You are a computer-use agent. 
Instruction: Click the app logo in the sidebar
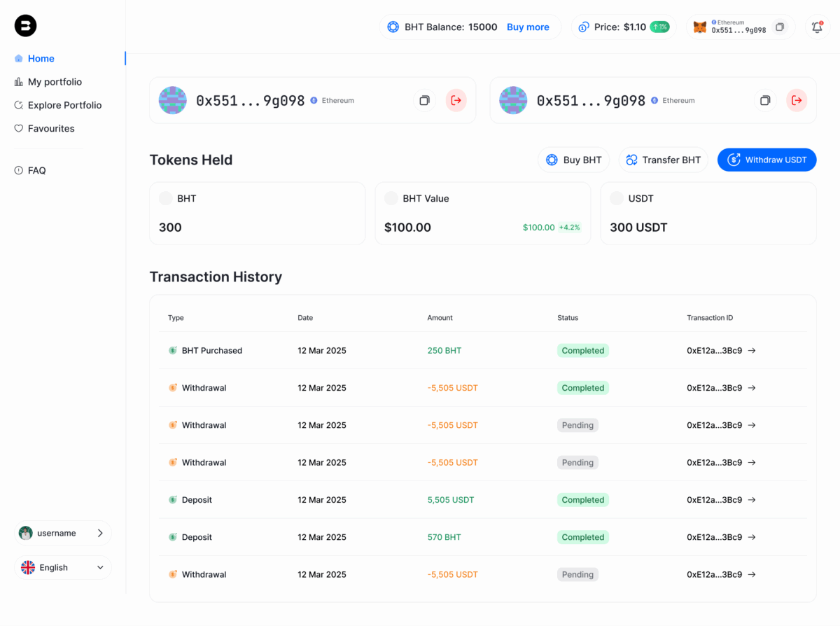pyautogui.click(x=26, y=26)
